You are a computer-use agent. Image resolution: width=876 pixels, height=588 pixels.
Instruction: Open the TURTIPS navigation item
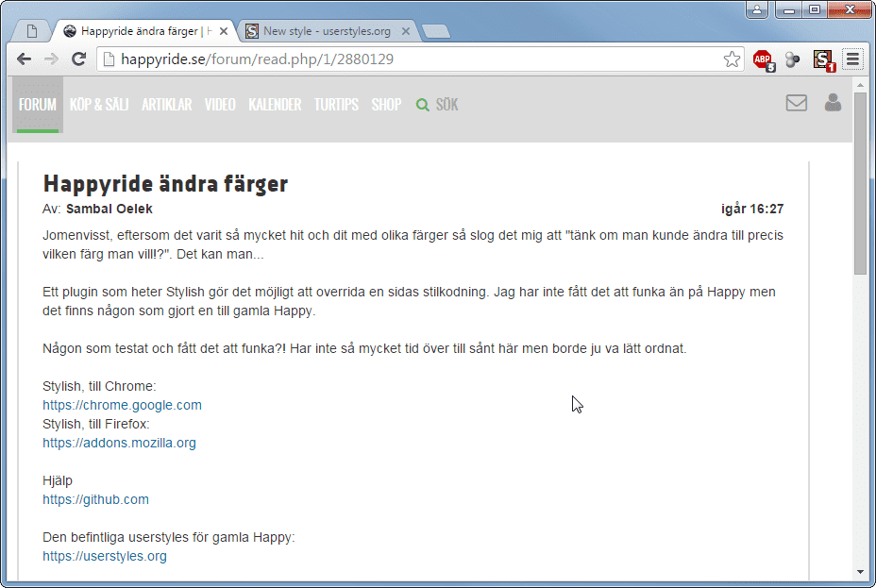[x=336, y=105]
